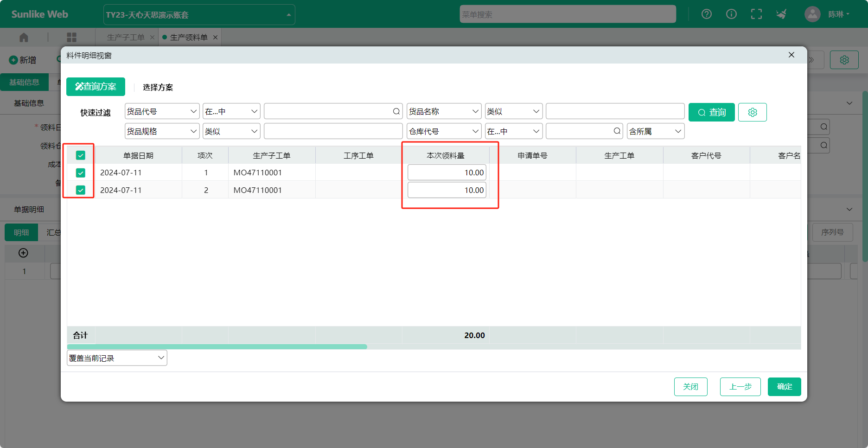Expand the 覆盖当前记录 dropdown
The width and height of the screenshot is (868, 448).
(x=117, y=358)
